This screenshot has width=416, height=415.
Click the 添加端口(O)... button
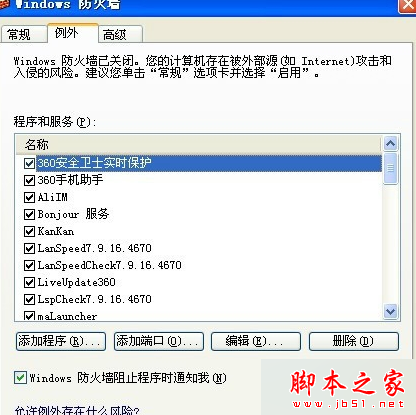[x=159, y=341]
